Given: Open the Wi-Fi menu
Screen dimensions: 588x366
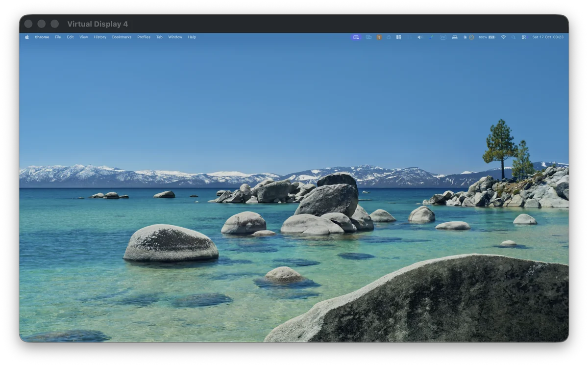Looking at the screenshot, I should click(503, 37).
